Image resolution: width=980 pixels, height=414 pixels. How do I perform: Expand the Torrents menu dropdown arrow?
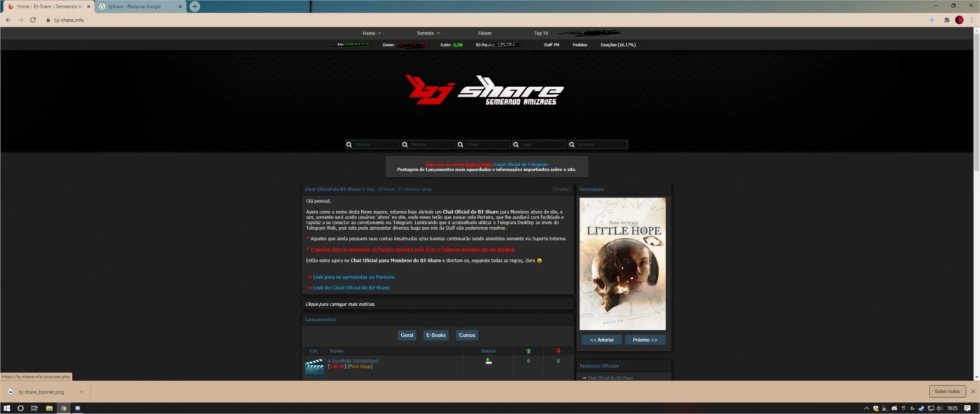coord(439,33)
